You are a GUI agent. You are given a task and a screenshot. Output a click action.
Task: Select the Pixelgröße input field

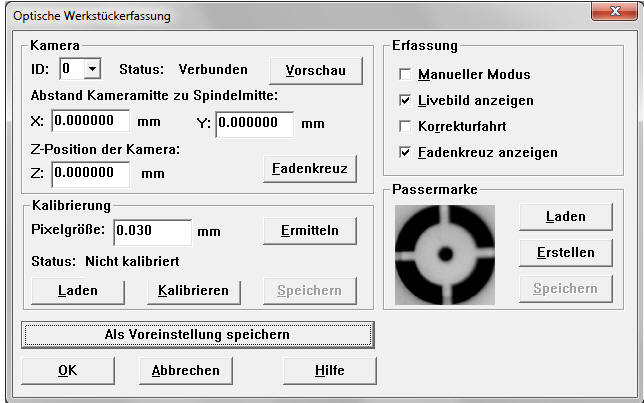tap(152, 231)
